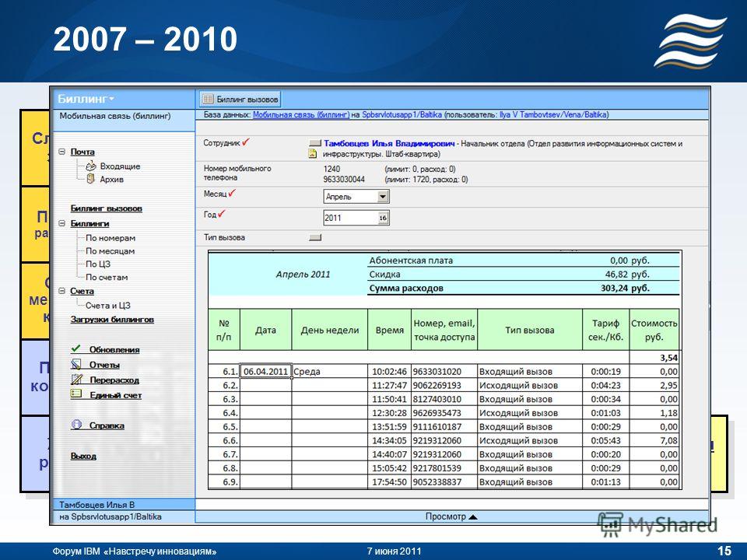Image resolution: width=747 pixels, height=560 pixels.
Task: Click the Стоимость руб. column header
Action: pyautogui.click(x=654, y=330)
